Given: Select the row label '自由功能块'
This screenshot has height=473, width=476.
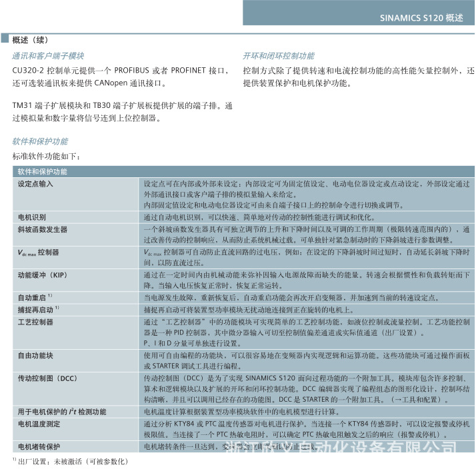Looking at the screenshot, I should coord(35,356).
